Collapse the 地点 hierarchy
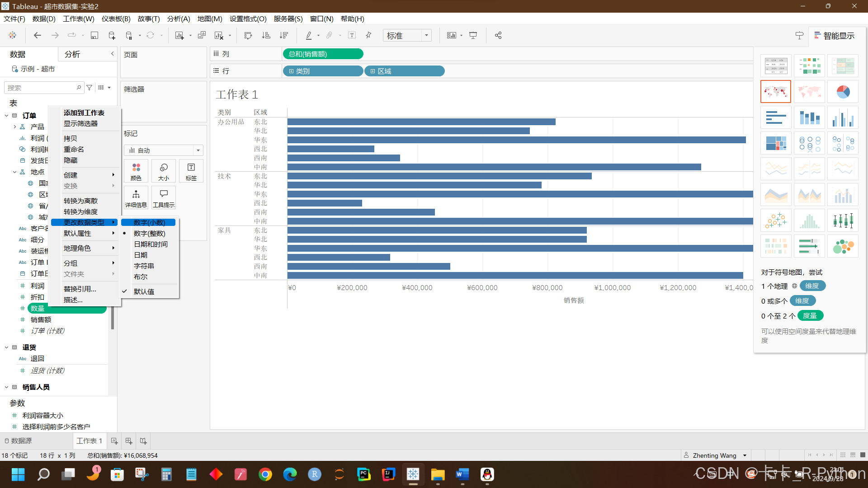 coord(14,172)
